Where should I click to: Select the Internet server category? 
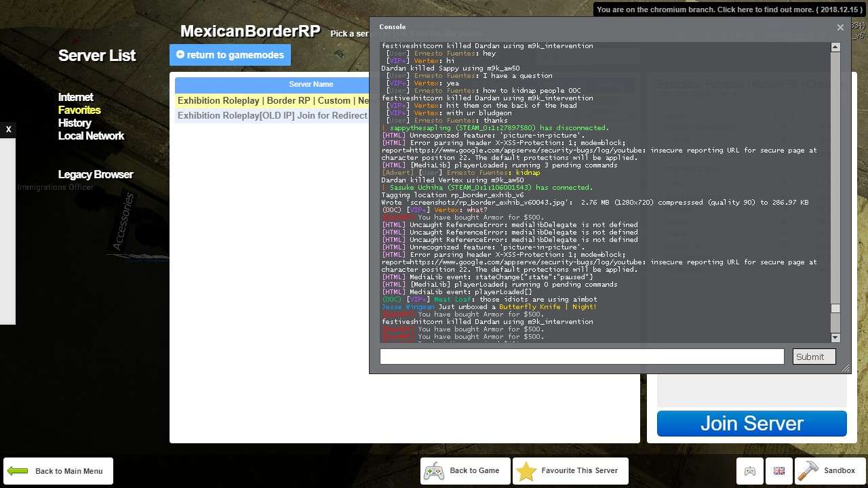(x=75, y=97)
